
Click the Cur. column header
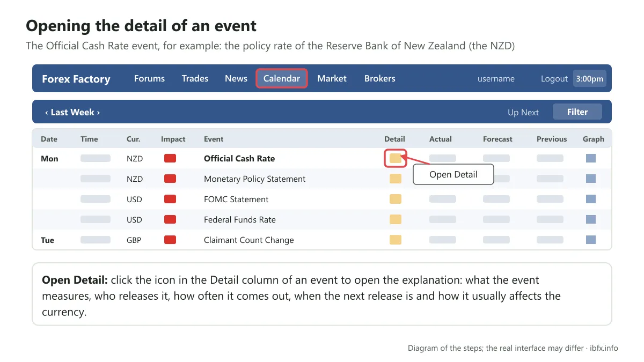pyautogui.click(x=134, y=139)
